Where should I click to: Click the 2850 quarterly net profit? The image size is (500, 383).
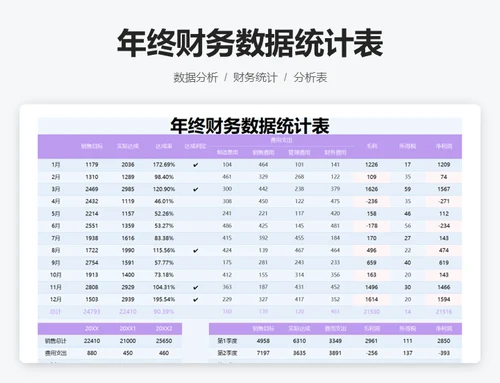click(x=444, y=341)
